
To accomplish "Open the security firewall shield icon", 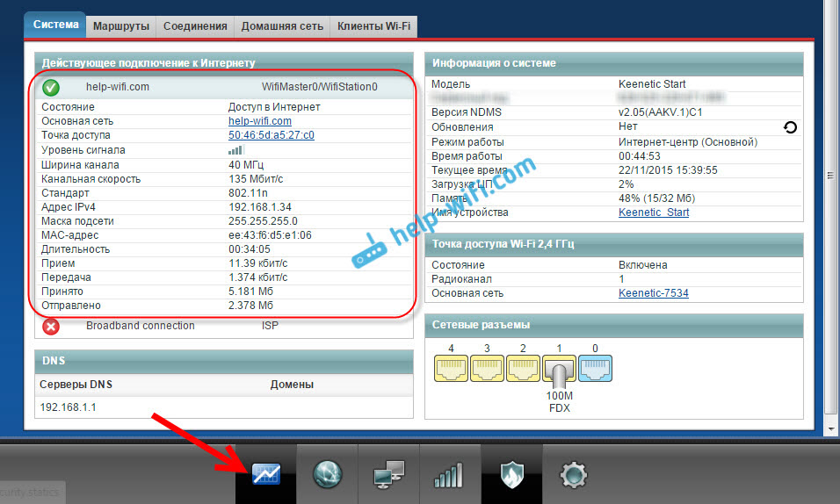I will [511, 475].
